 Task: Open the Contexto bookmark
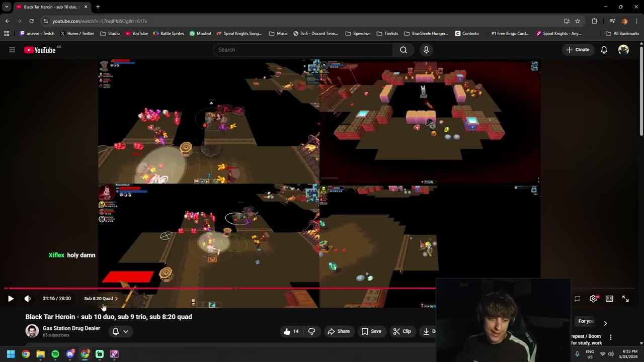(467, 34)
